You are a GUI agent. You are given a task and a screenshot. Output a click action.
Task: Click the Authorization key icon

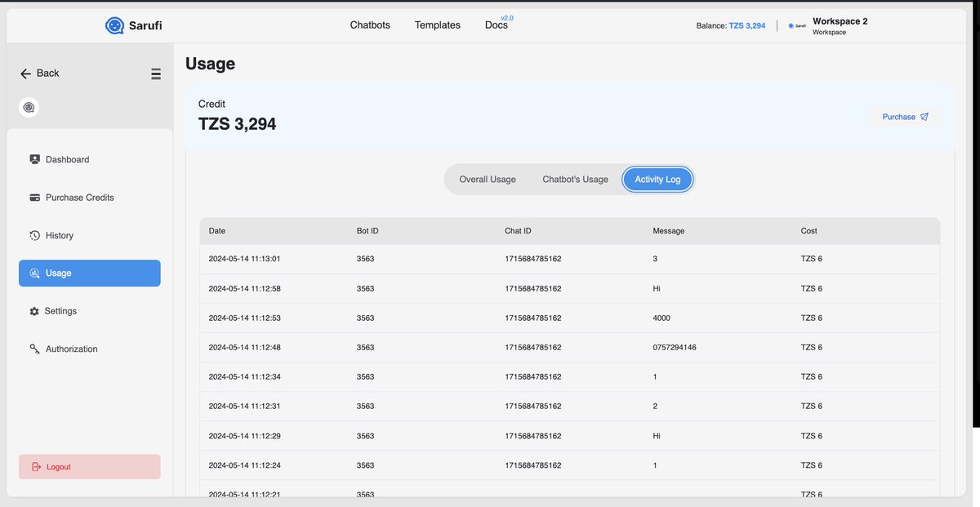coord(34,349)
